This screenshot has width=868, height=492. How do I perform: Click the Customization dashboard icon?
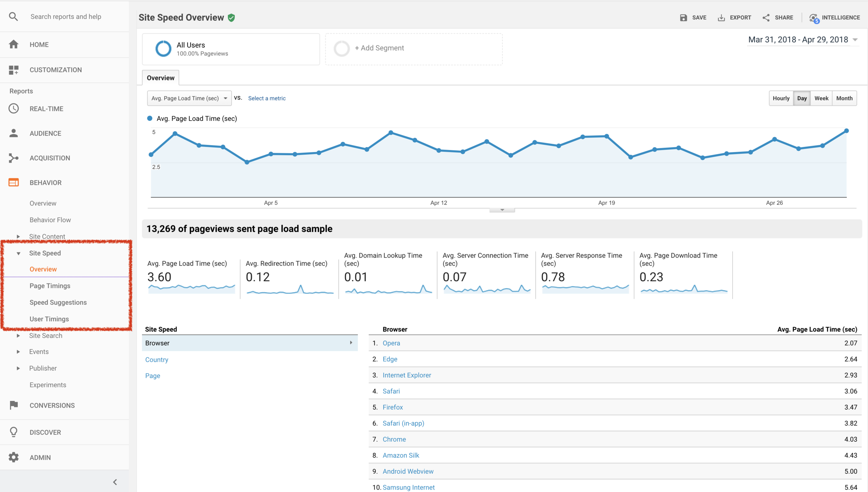(14, 70)
